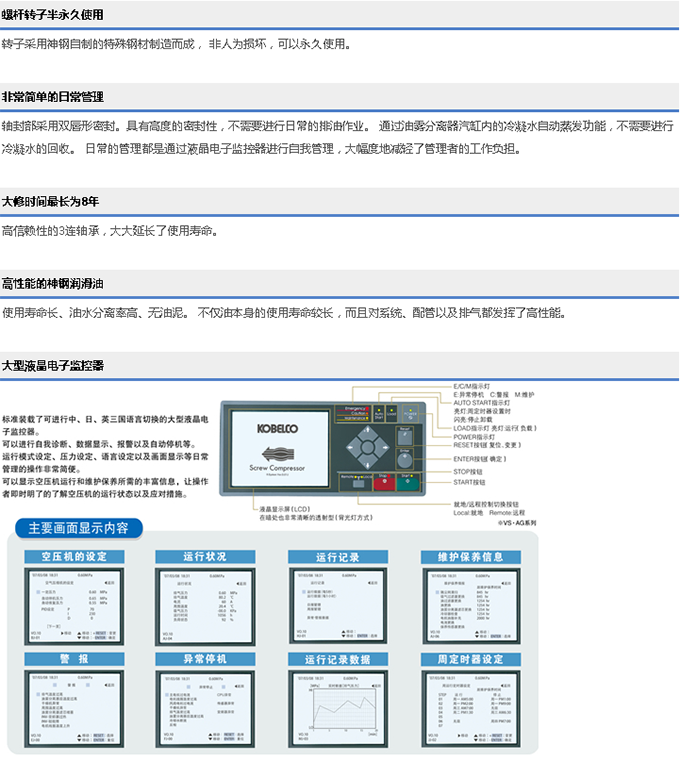Click the Power indicator on the panel
This screenshot has height=779, width=680.
411,414
